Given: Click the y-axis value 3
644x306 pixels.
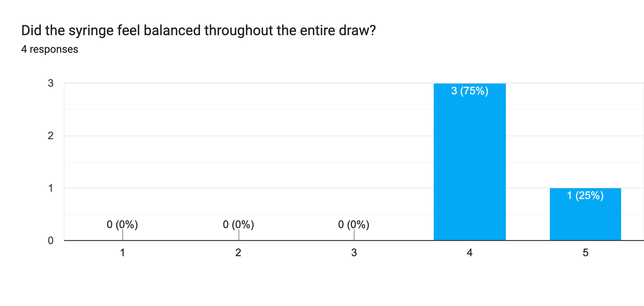Looking at the screenshot, I should pos(51,83).
